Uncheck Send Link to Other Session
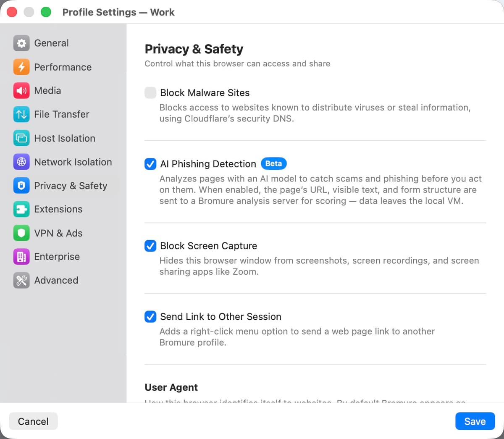Image resolution: width=504 pixels, height=439 pixels. [150, 317]
